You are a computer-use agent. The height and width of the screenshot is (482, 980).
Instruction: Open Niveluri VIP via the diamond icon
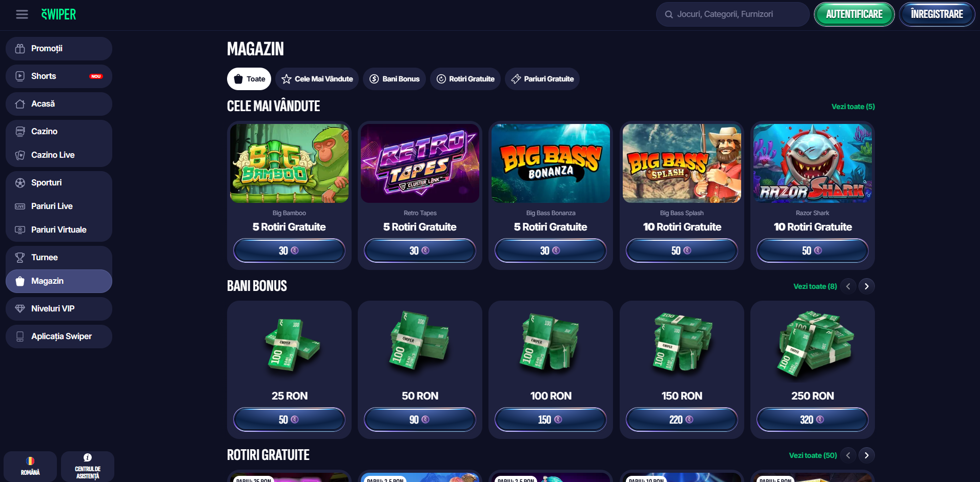[20, 309]
